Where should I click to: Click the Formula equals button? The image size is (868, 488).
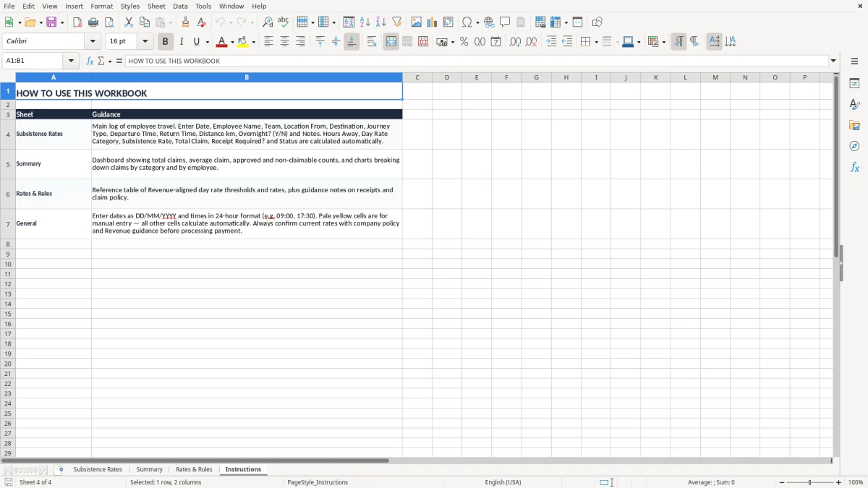coord(119,61)
